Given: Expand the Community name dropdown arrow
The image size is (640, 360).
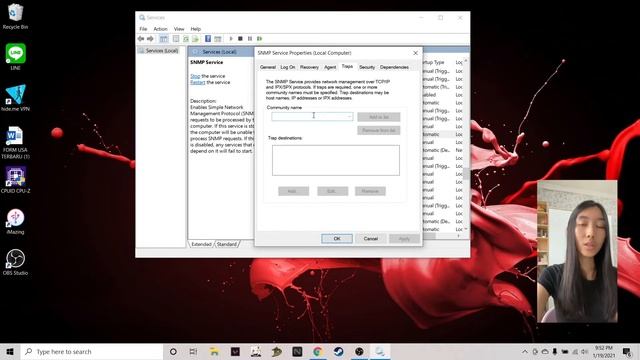Looking at the screenshot, I should point(349,116).
